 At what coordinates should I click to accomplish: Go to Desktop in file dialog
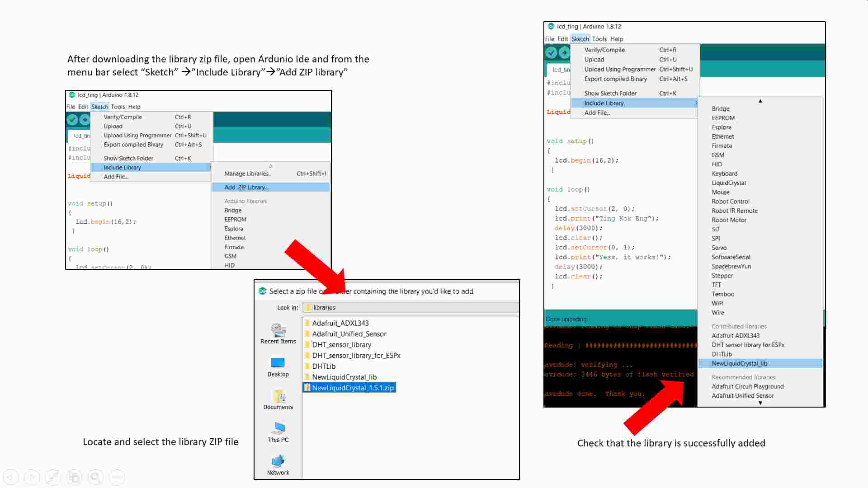click(x=278, y=367)
